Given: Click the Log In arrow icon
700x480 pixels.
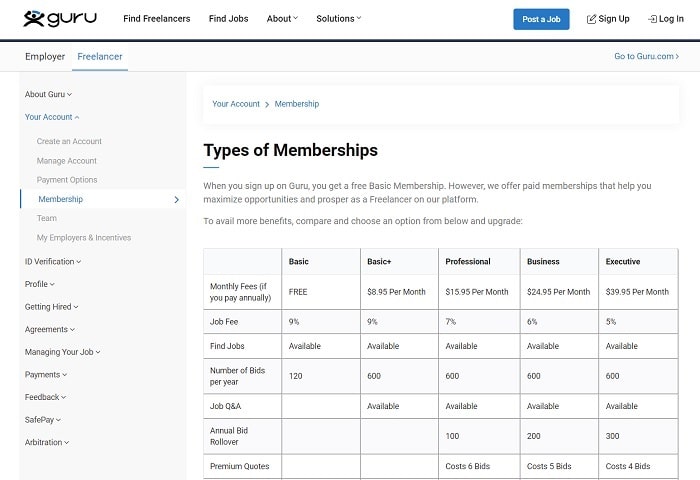Looking at the screenshot, I should coord(652,19).
